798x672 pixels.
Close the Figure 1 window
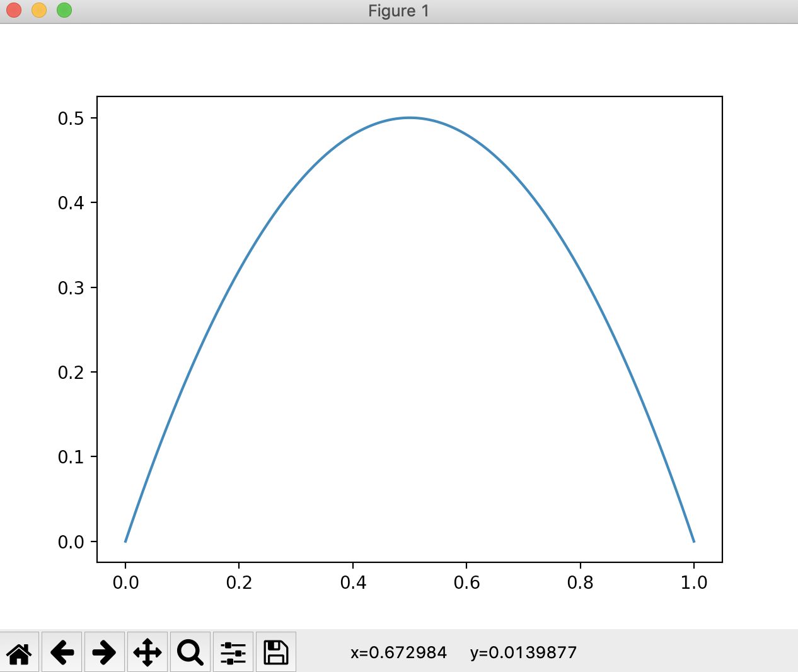tap(14, 11)
